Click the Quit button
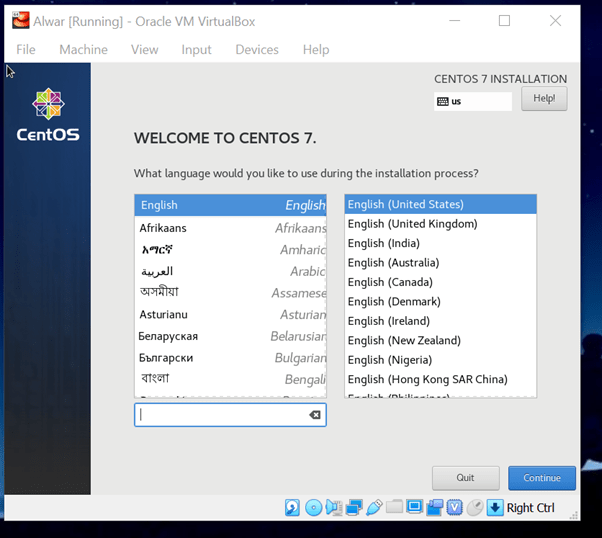The image size is (602, 538). [465, 478]
